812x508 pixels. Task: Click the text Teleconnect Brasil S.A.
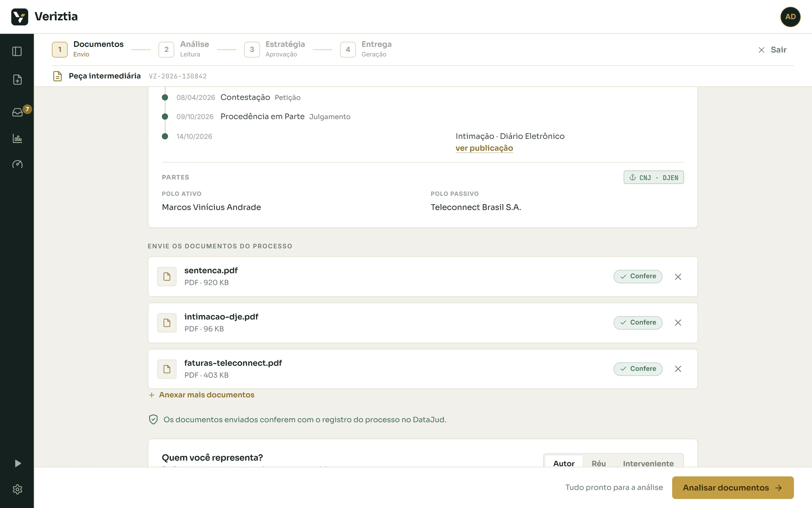pyautogui.click(x=476, y=207)
